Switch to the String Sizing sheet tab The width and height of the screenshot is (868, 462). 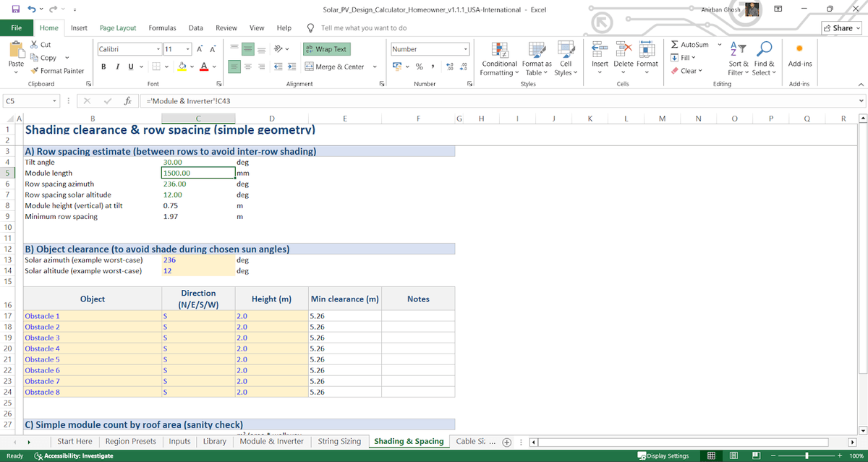point(339,441)
